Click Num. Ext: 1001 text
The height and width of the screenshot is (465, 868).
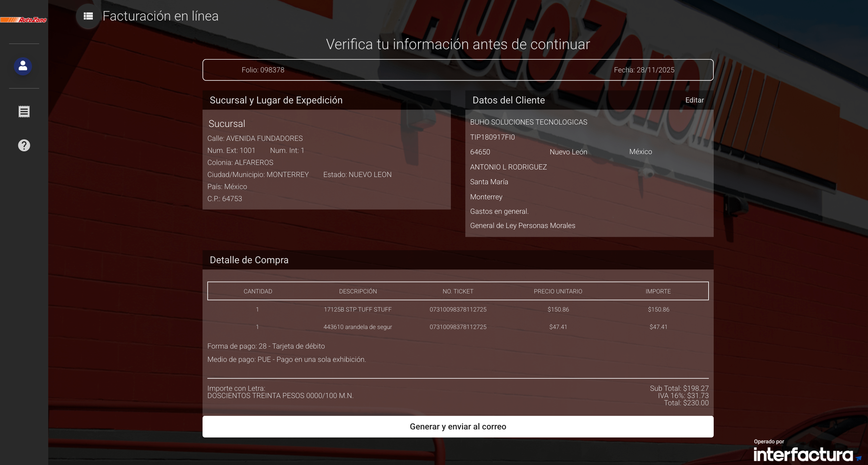[231, 150]
